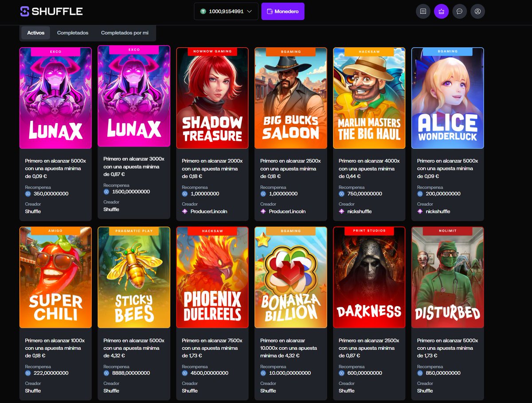Open the Disturbed game thumbnail
Viewport: 532px width, 403px height.
(x=448, y=277)
